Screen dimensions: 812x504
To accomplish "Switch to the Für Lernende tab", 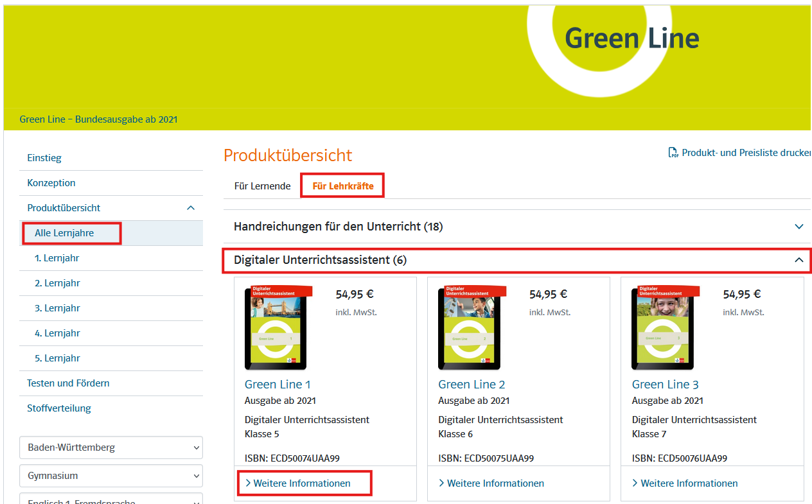I will 262,186.
